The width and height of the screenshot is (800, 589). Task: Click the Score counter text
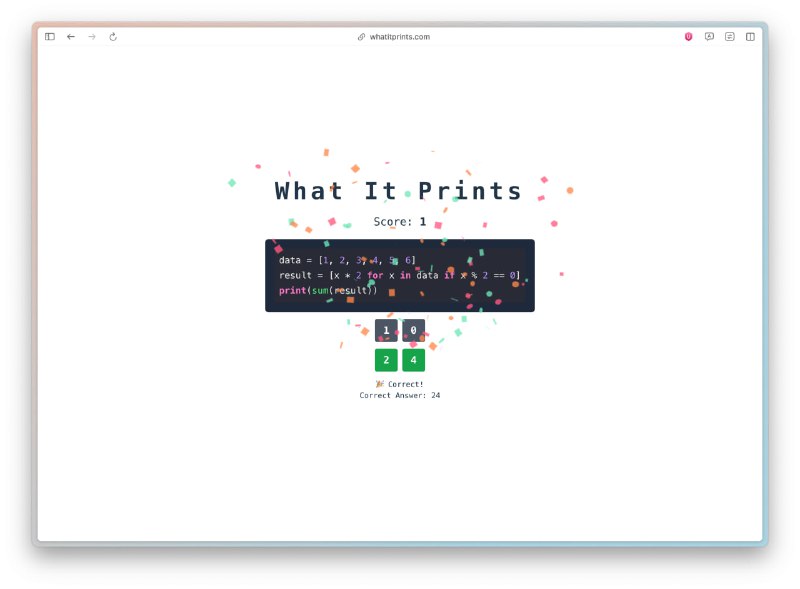click(x=399, y=222)
